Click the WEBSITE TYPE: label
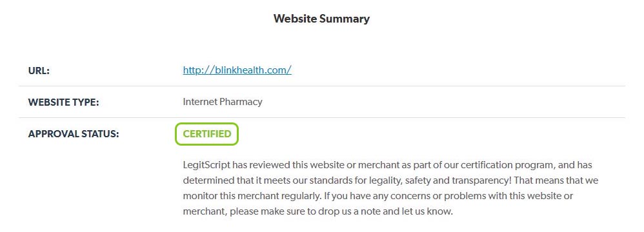Viewport: 644px width, 232px height. pyautogui.click(x=63, y=102)
